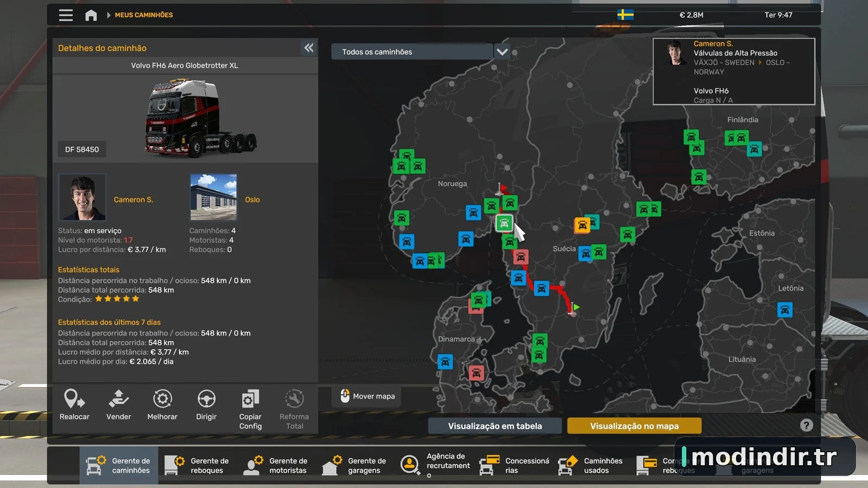Viewport: 868px width, 488px height.
Task: Open the Gerente de caminhões tab
Action: pos(119,465)
